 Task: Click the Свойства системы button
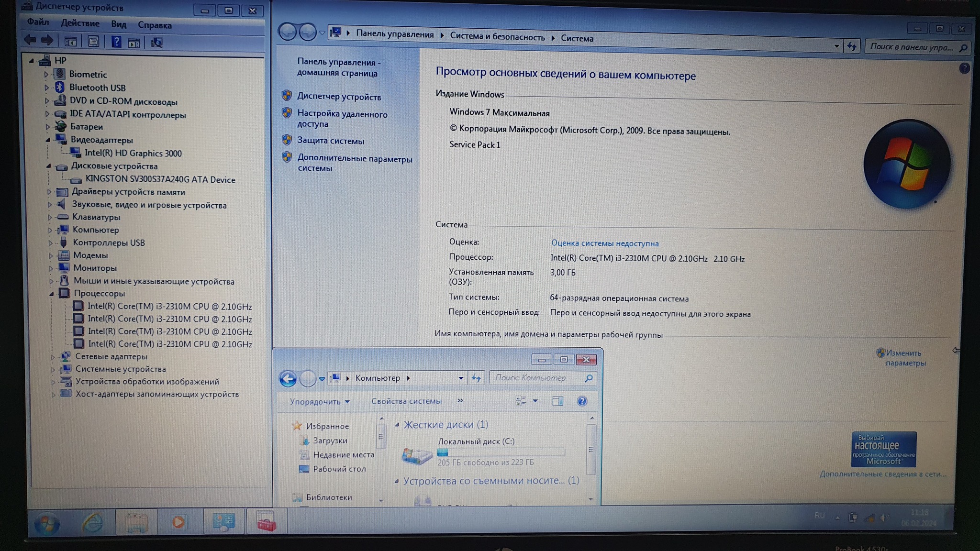click(x=406, y=401)
